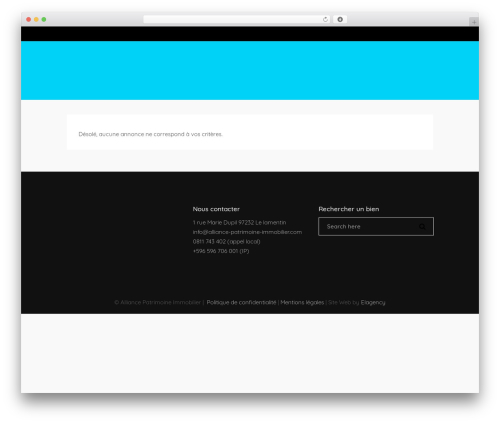Image resolution: width=500 pixels, height=423 pixels.
Task: Open Politique de confidentialité link
Action: coord(241,302)
